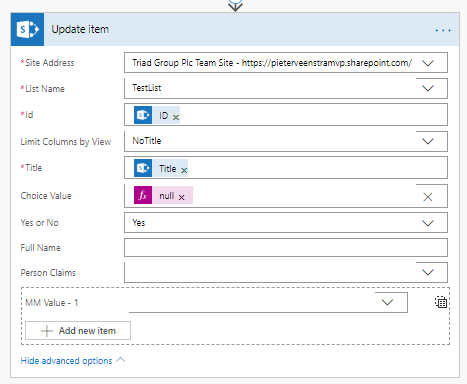The width and height of the screenshot is (467, 384).
Task: Click the Hide advanced options link
Action: tap(66, 361)
